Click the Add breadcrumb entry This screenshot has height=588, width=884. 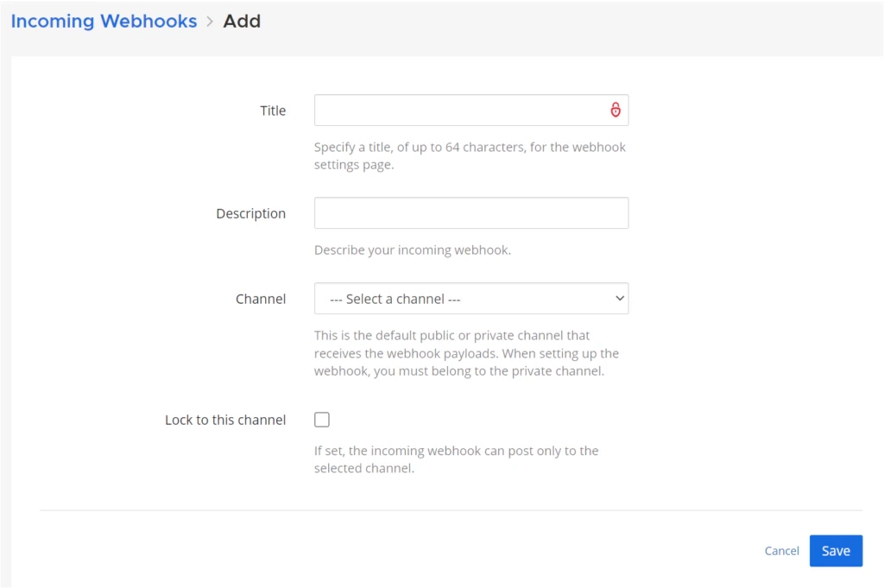click(242, 21)
